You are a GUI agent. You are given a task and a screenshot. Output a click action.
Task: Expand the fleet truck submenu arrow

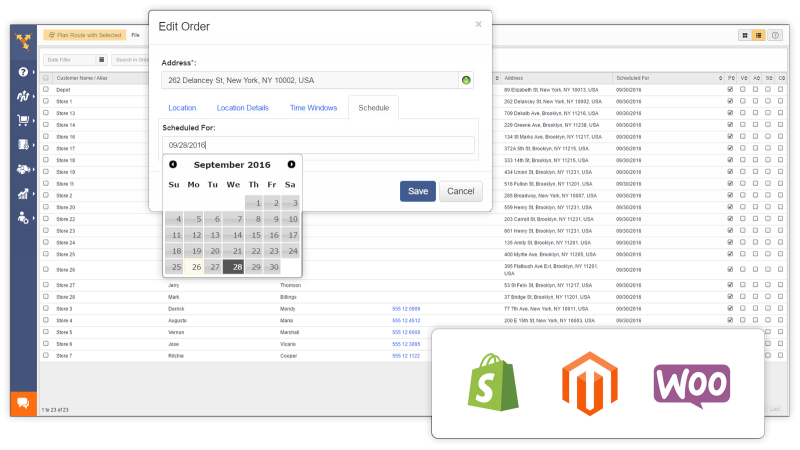34,169
